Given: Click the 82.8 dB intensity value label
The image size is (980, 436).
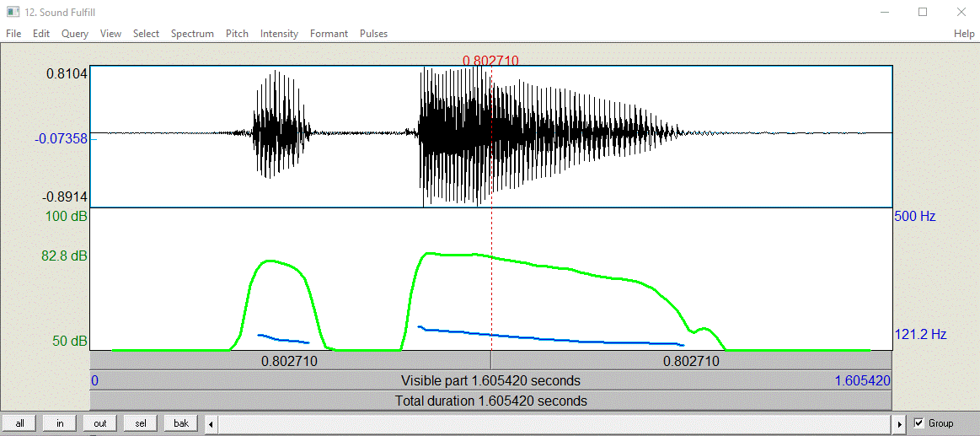Looking at the screenshot, I should (x=64, y=256).
